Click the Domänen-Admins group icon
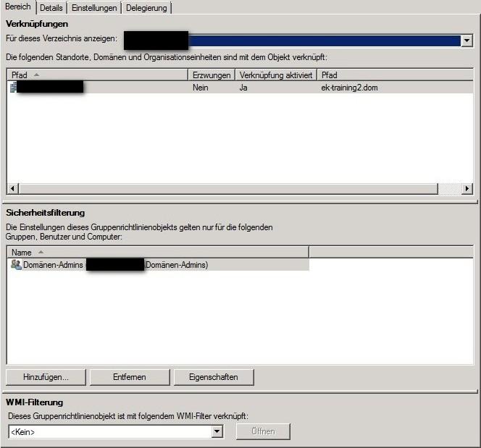481x448 pixels. point(16,266)
